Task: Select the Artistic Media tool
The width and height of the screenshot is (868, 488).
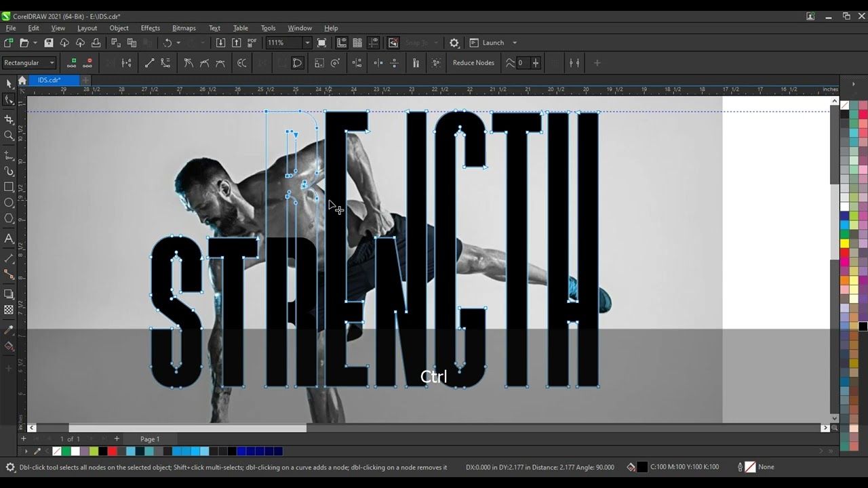Action: coord(9,171)
